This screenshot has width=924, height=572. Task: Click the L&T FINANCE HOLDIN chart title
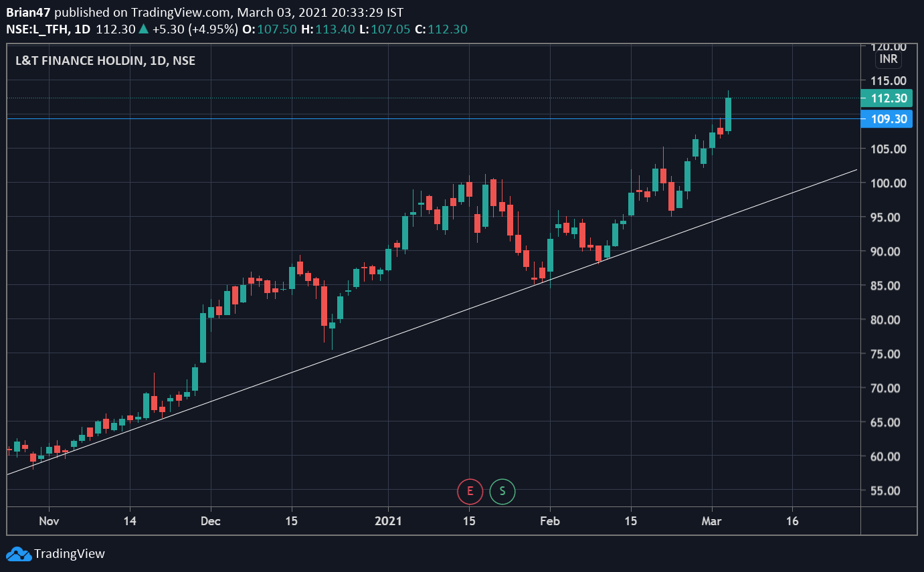coord(106,60)
